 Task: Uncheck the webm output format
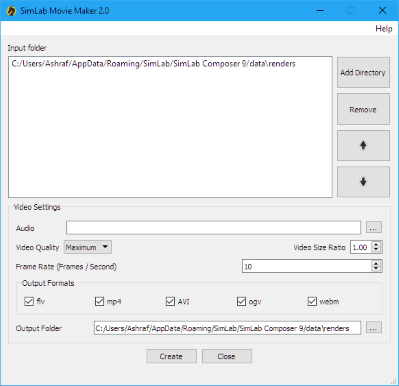312,302
